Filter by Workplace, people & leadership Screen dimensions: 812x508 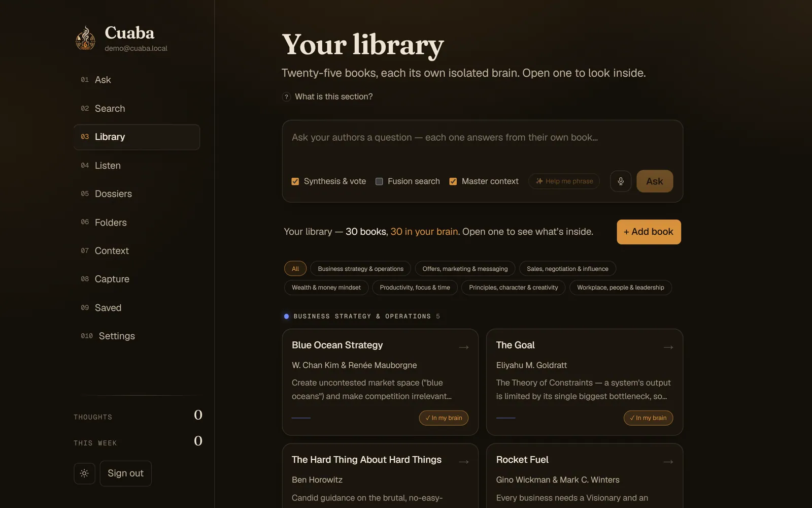[x=620, y=288]
